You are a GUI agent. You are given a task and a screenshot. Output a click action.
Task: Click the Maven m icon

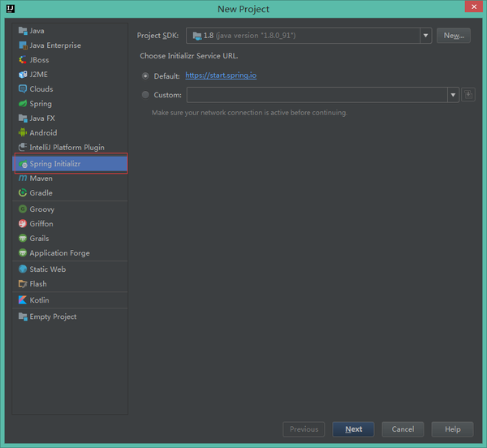tap(23, 178)
